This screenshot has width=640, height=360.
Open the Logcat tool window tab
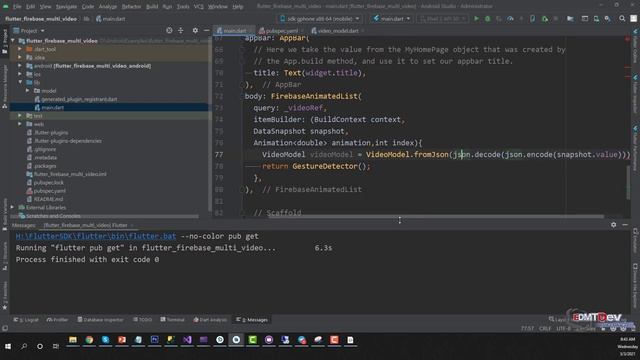click(26, 320)
